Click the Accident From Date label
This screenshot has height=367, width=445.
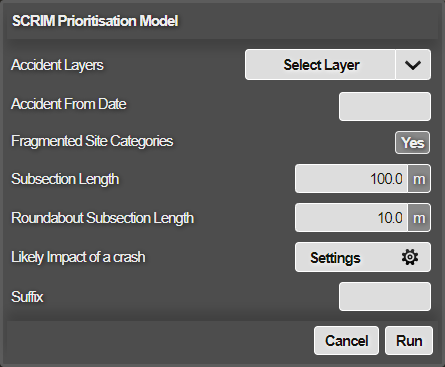(x=69, y=104)
